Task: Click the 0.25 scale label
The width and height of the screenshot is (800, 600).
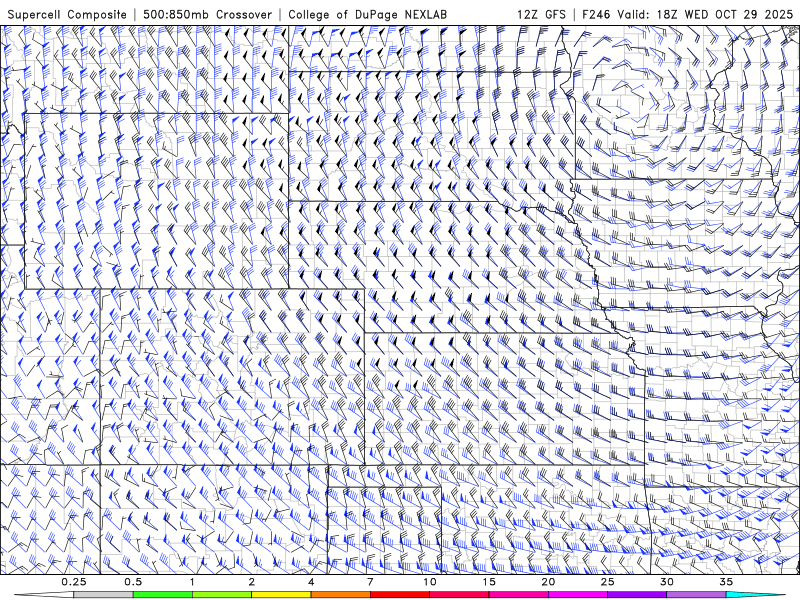Action: (x=74, y=582)
